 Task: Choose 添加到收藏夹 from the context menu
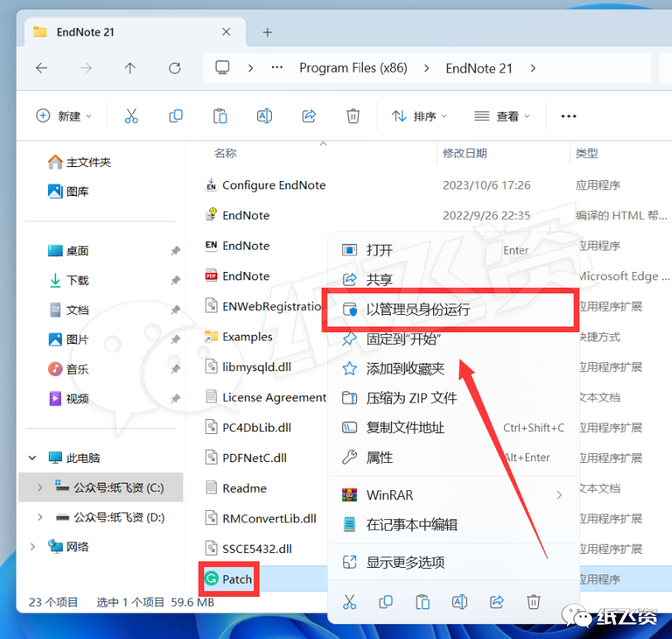click(x=455, y=369)
